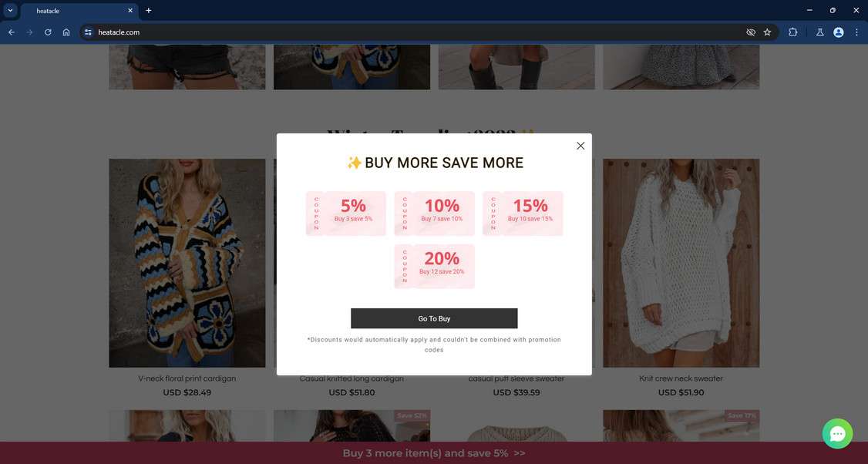Click the Chrome Labs flask icon

[x=820, y=32]
